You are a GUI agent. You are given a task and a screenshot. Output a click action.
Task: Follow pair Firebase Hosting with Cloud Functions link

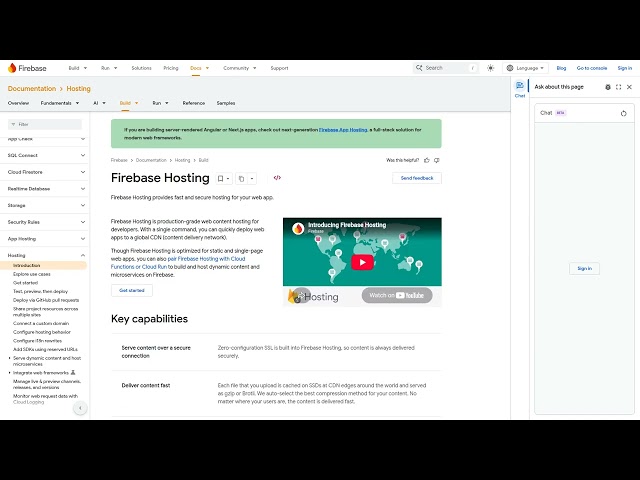tap(178, 262)
